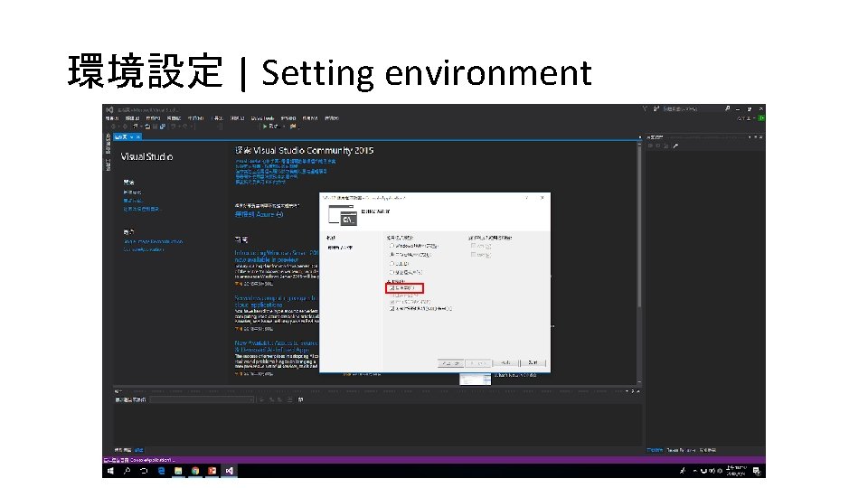Viewport: 868px width, 488px height.
Task: Open New Project button dropdown arrow
Action: 141,127
